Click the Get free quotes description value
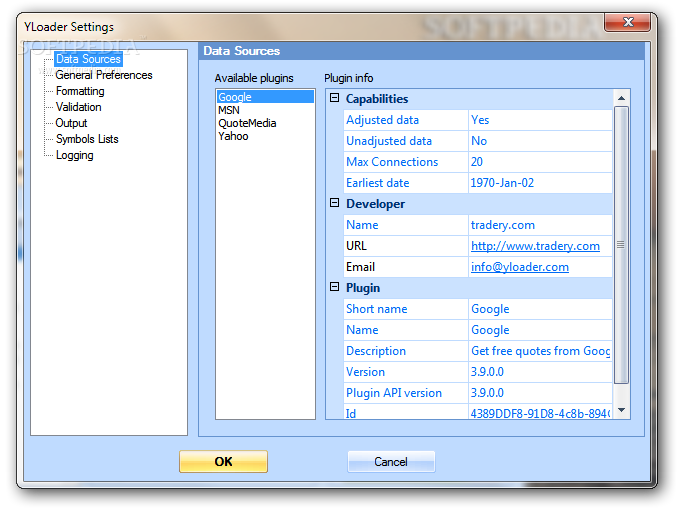Screen dimensions: 678x509 (540, 351)
